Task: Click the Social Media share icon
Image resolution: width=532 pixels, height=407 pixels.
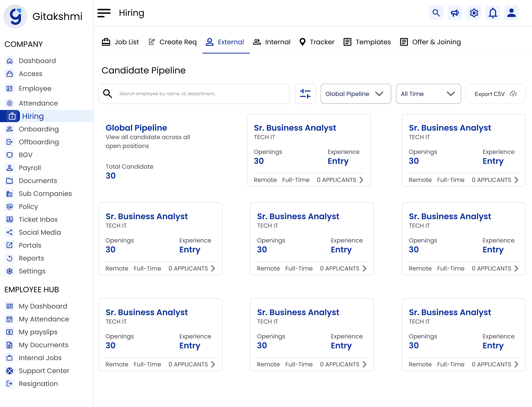Action: (x=9, y=232)
